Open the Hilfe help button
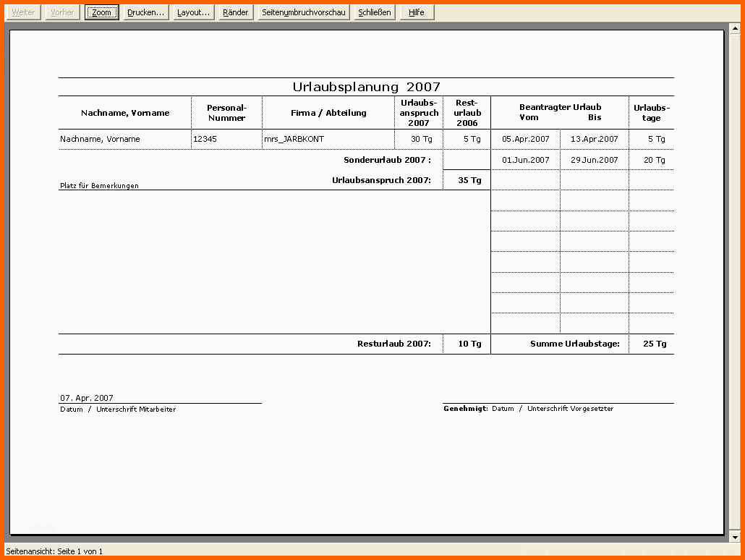The image size is (745, 560). (x=416, y=12)
